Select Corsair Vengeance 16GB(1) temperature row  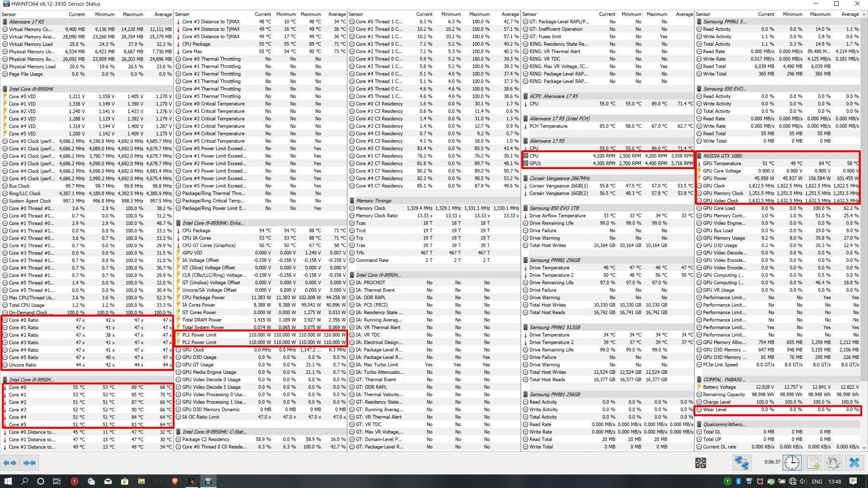[608, 185]
